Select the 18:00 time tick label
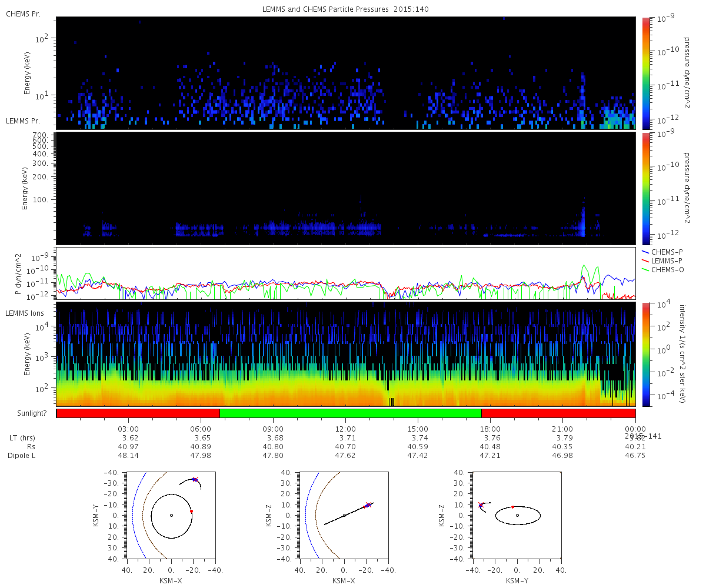Screen dimensions: 706x588 pyautogui.click(x=491, y=429)
